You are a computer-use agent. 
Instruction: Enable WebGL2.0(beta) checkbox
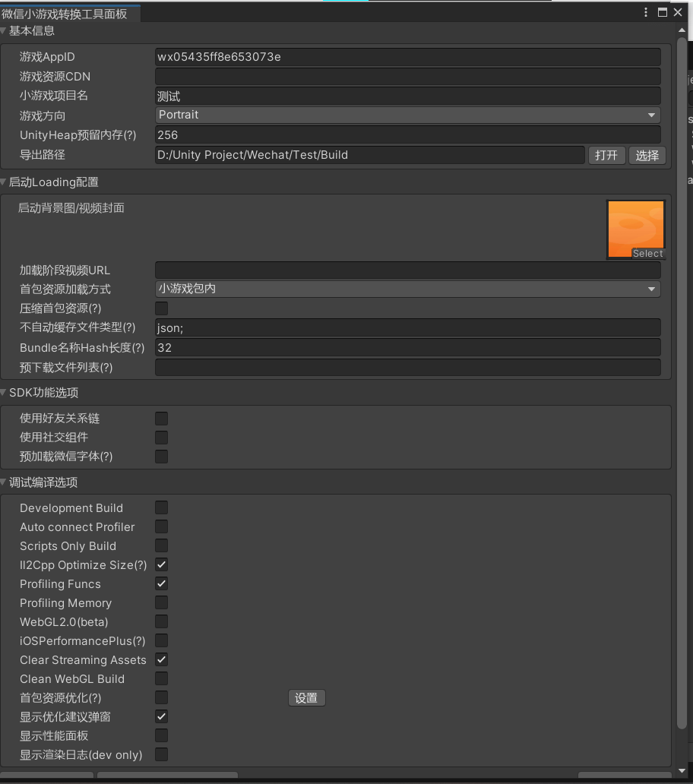[162, 621]
